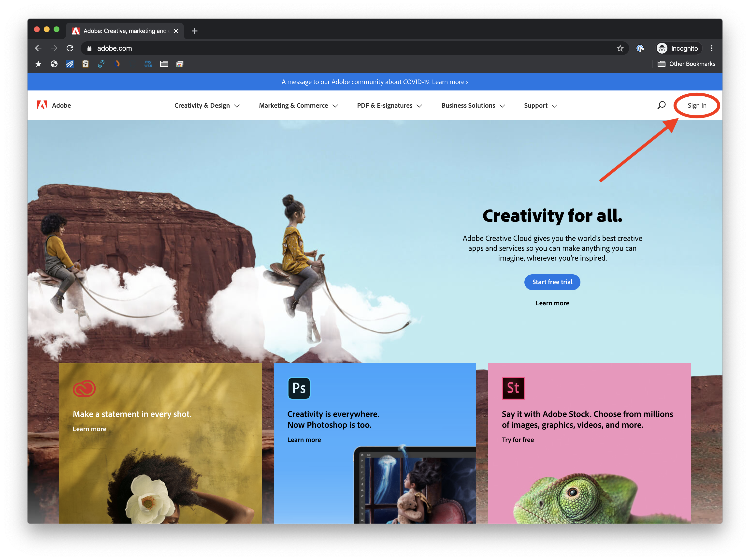Click Sign In in the header

click(697, 105)
